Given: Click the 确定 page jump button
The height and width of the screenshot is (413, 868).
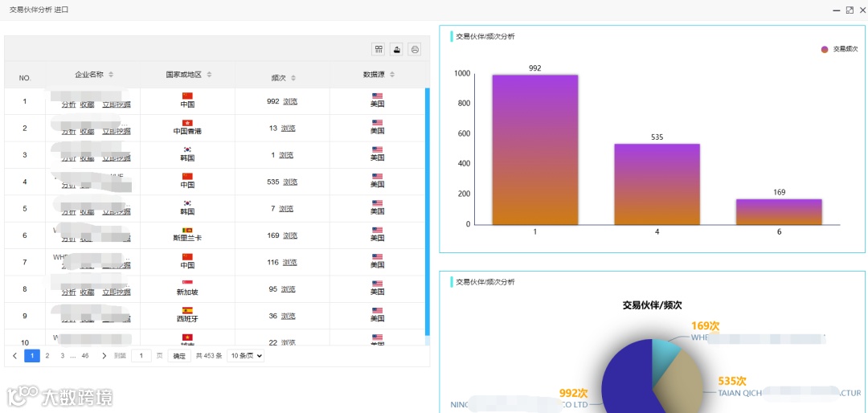Looking at the screenshot, I should (x=179, y=356).
